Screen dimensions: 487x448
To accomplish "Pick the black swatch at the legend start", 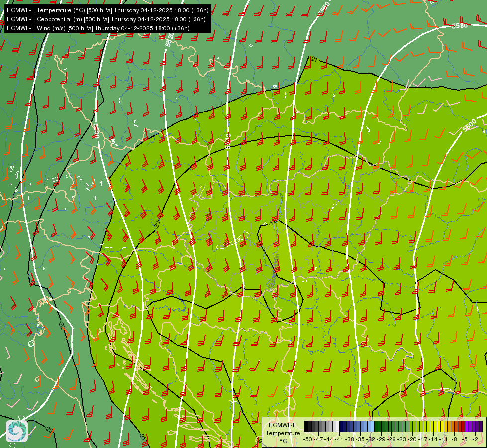I will pos(306,426).
